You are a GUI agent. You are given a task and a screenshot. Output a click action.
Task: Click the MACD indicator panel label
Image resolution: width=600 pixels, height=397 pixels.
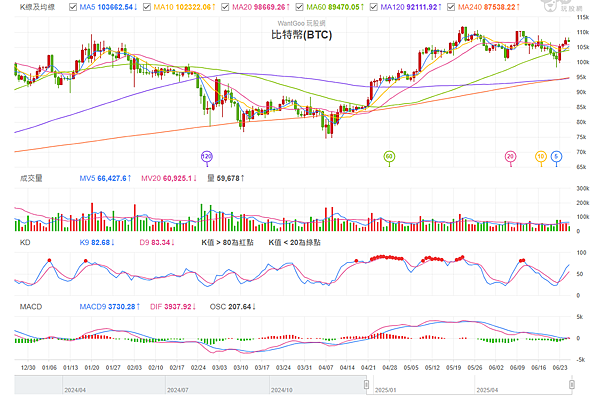click(x=31, y=307)
